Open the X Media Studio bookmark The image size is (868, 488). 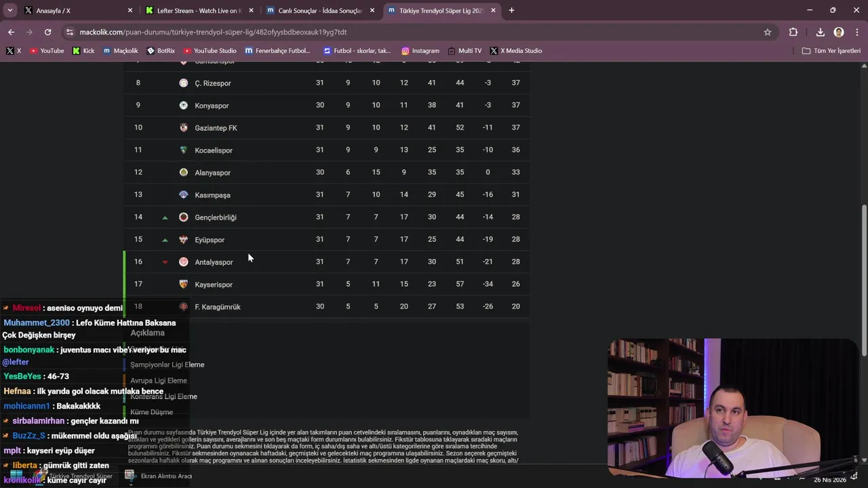516,51
